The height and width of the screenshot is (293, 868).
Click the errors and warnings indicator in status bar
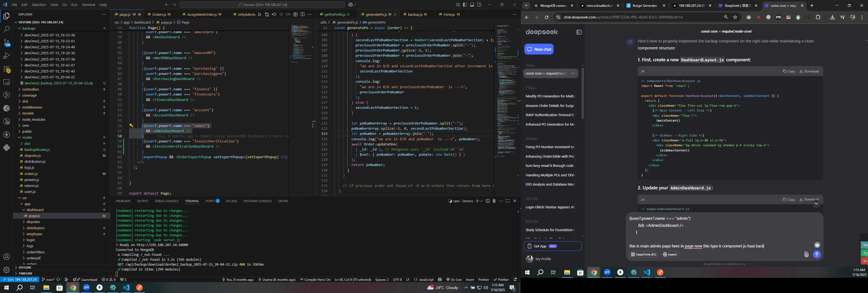click(108, 279)
